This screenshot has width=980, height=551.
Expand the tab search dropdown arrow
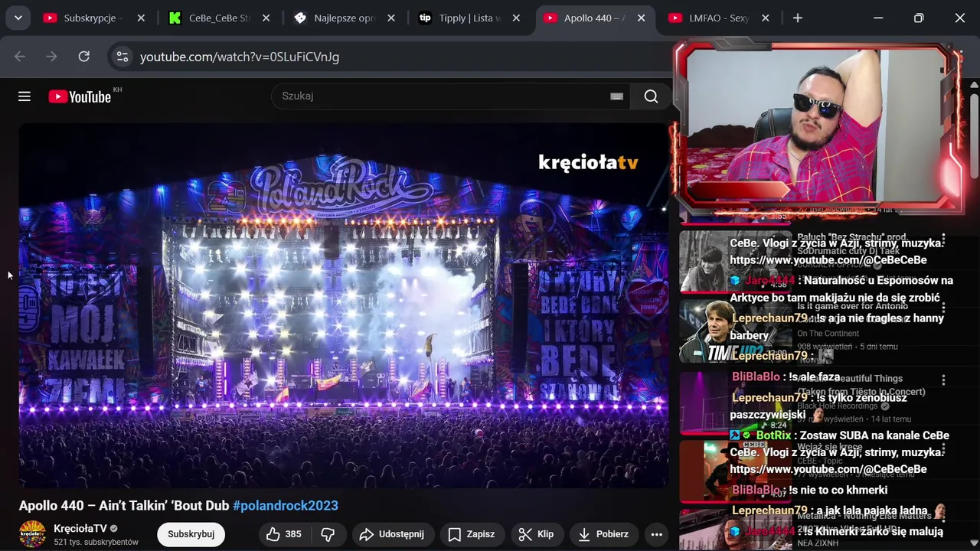[x=18, y=18]
